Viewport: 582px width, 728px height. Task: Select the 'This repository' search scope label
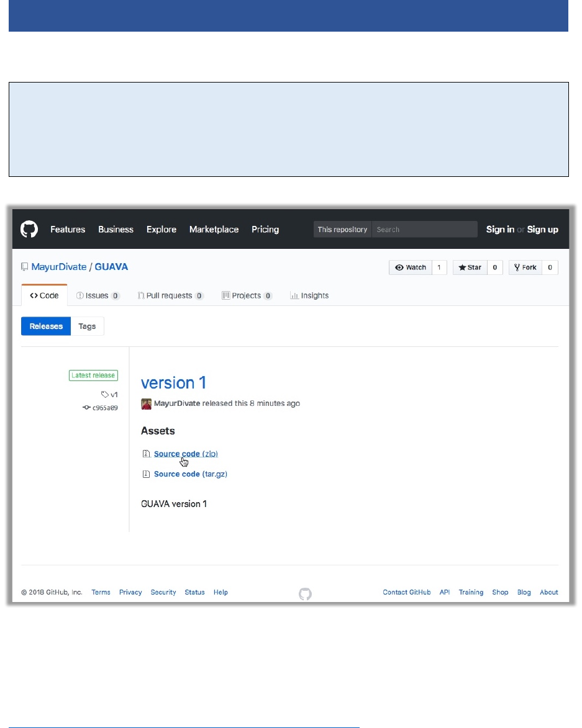click(342, 230)
